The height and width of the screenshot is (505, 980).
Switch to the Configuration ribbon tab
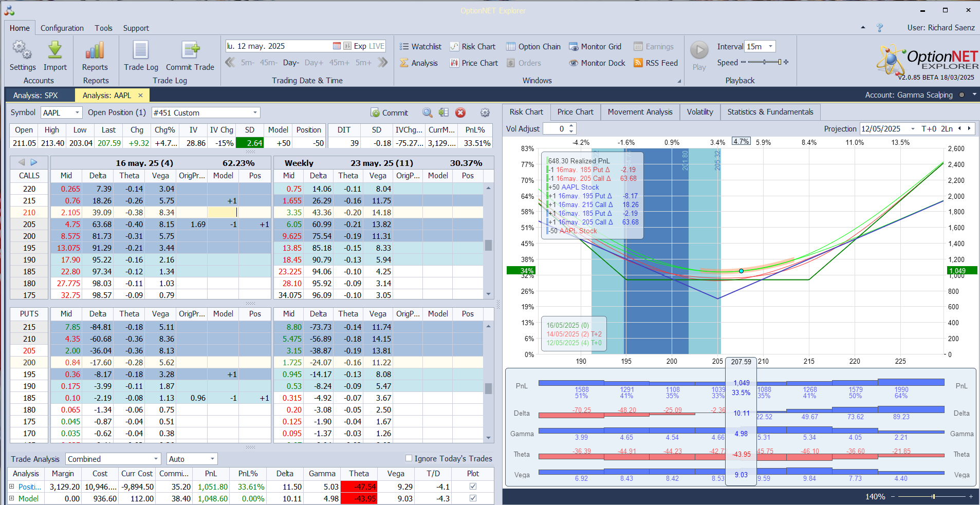(62, 28)
